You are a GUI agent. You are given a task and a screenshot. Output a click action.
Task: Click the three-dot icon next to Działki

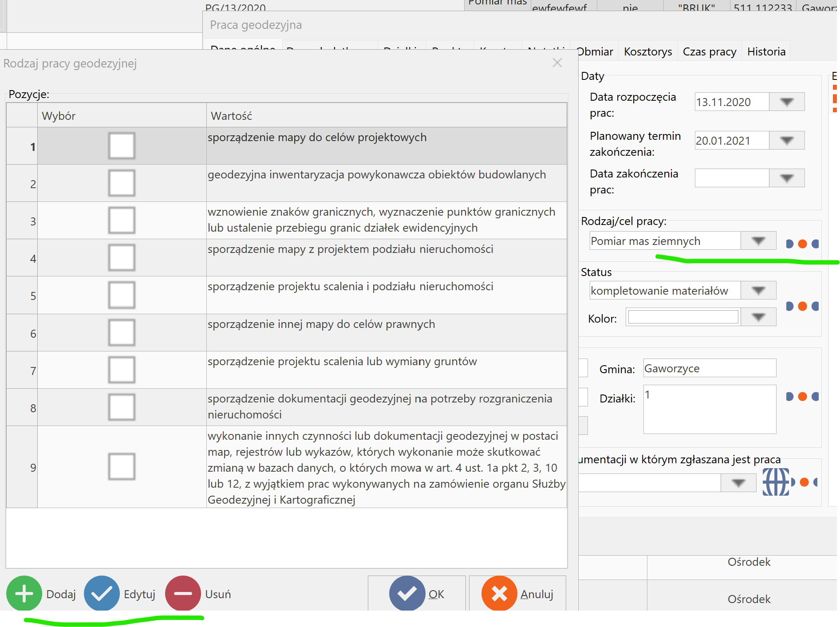[802, 396]
